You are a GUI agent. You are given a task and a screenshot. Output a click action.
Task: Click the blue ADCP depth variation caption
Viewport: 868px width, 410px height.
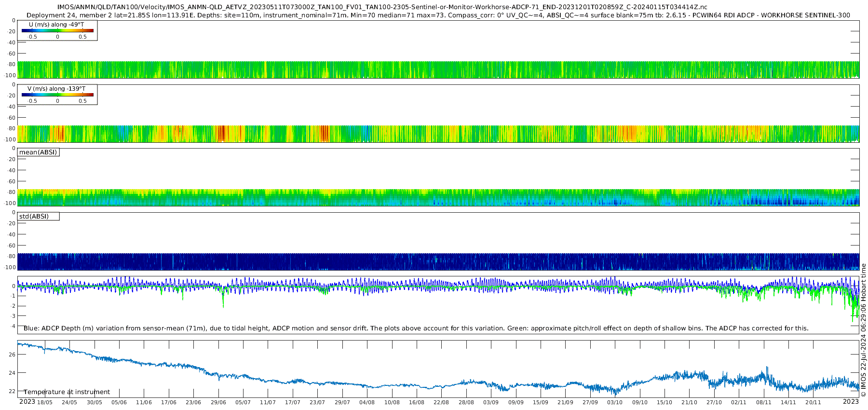[416, 328]
